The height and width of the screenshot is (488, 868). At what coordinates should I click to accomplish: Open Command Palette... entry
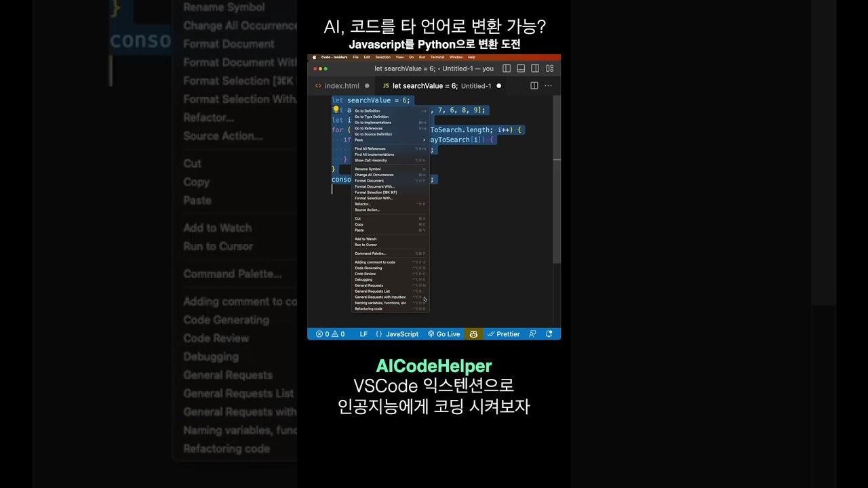click(x=390, y=253)
